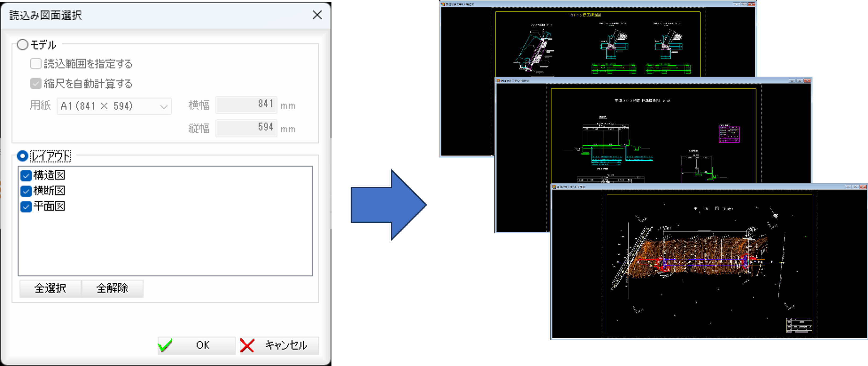Uncheck the 平面図 layout checkbox
The height and width of the screenshot is (366, 868).
pyautogui.click(x=26, y=206)
